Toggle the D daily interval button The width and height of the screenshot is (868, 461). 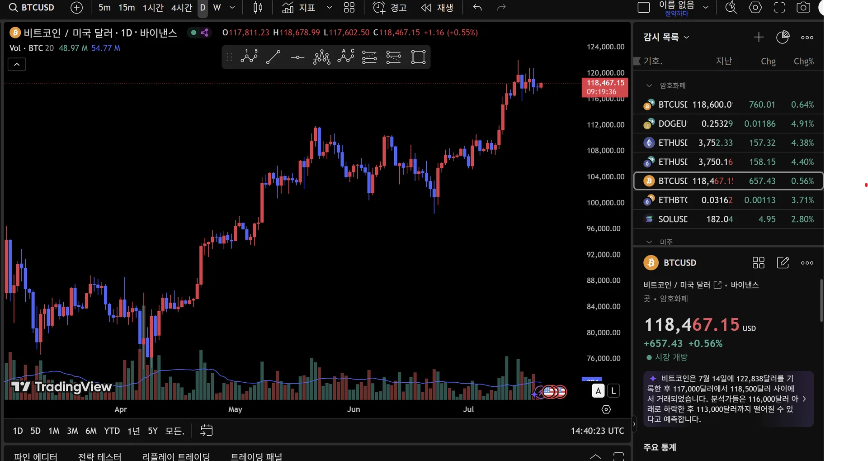(x=203, y=8)
